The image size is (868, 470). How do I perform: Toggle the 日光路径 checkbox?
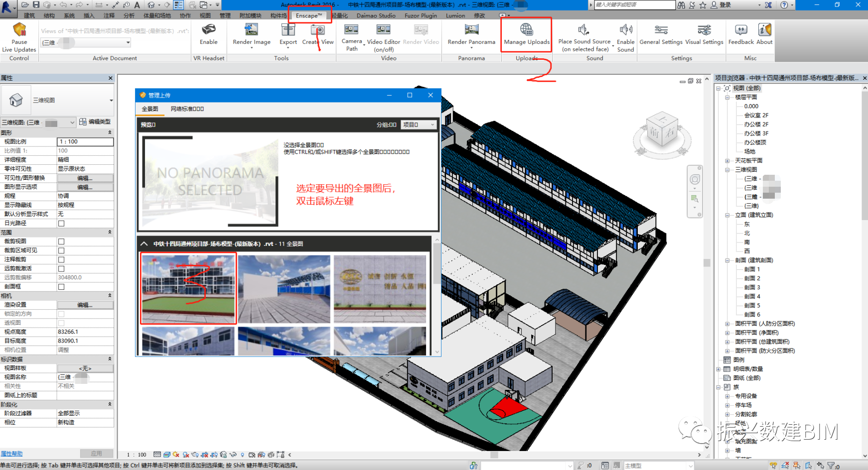[61, 223]
